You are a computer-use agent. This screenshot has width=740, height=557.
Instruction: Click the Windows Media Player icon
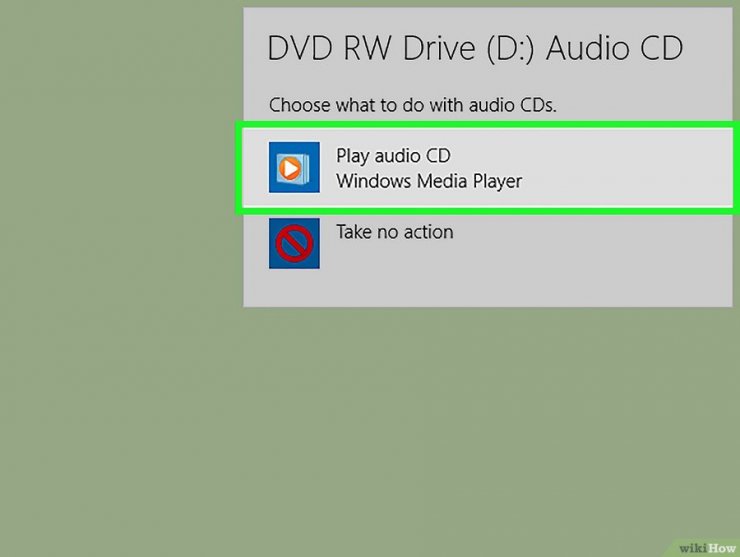tap(294, 167)
